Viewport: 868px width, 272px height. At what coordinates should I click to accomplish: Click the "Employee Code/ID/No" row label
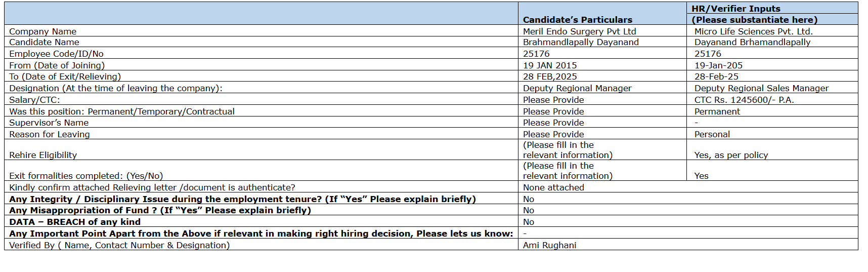tap(56, 54)
